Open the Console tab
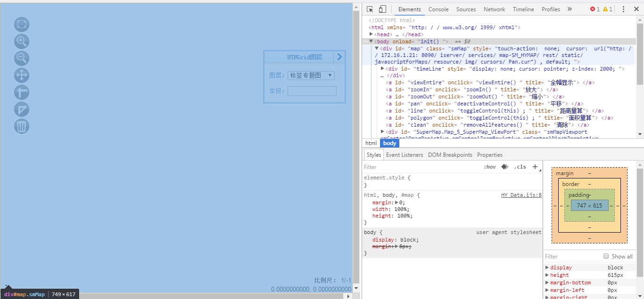This screenshot has height=299, width=644. [438, 9]
